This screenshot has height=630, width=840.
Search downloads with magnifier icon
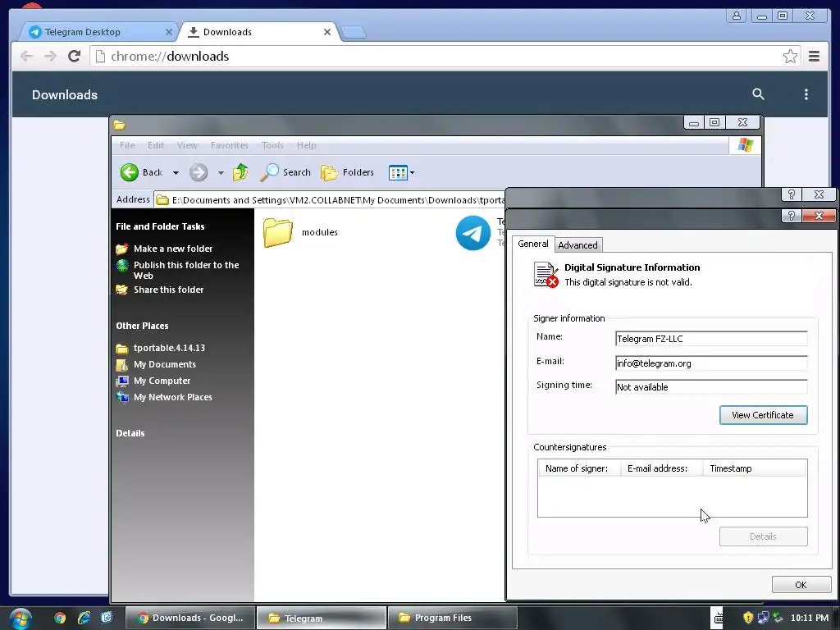coord(758,94)
